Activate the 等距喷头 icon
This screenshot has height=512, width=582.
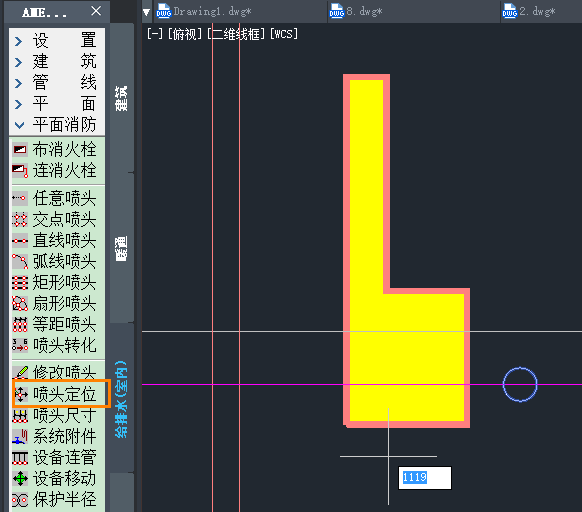(20, 325)
